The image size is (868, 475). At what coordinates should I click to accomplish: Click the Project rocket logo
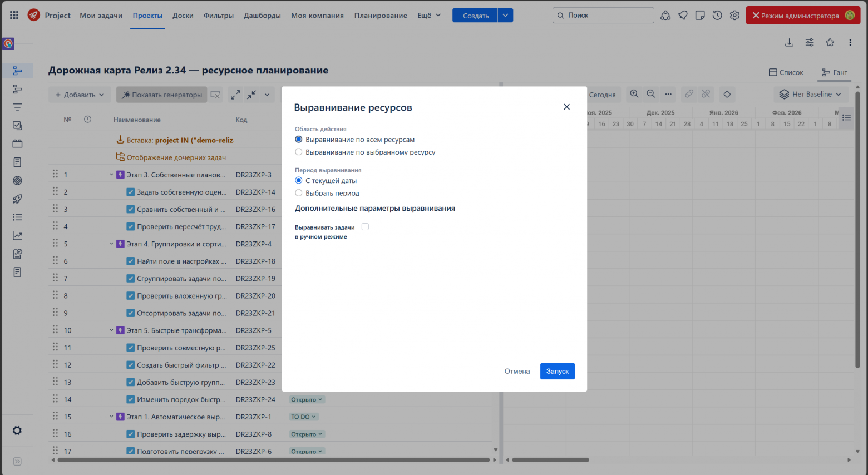(x=34, y=15)
